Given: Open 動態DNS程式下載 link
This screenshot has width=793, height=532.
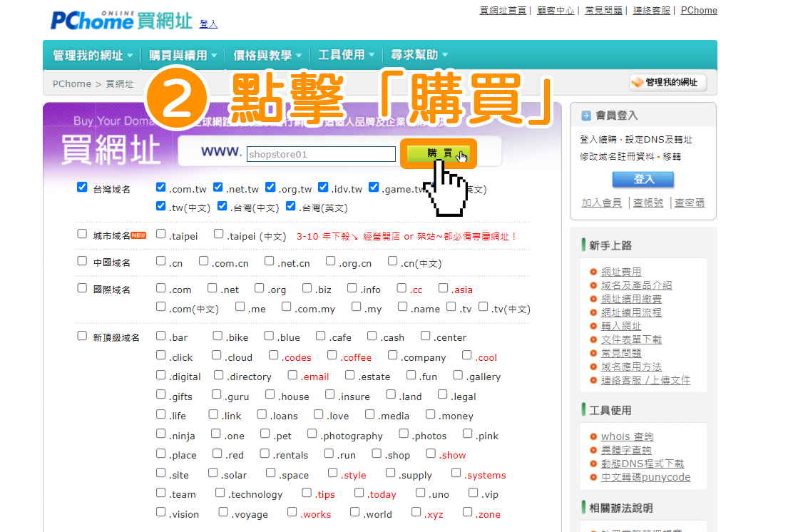Looking at the screenshot, I should point(643,464).
